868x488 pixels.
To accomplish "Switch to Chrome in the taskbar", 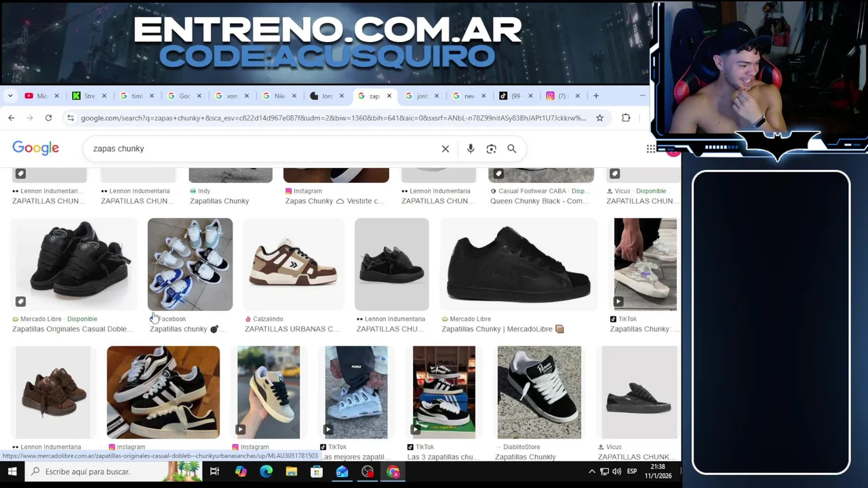I will click(393, 472).
